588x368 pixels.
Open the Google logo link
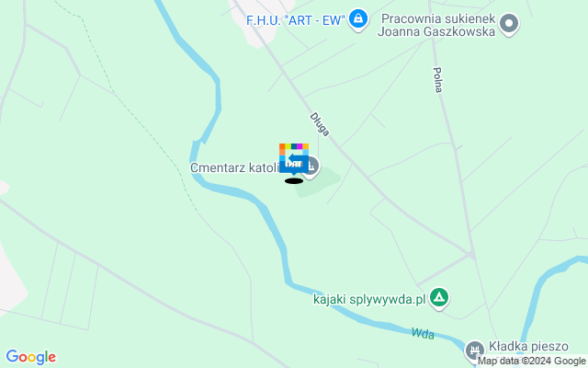pos(31,357)
